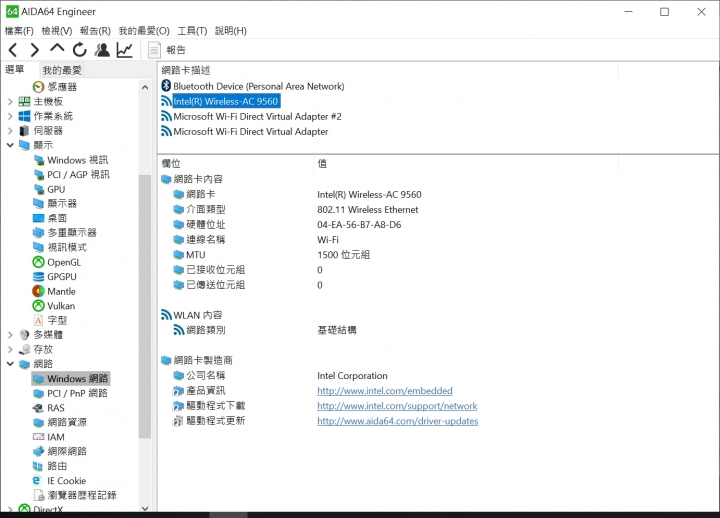Click the up-level arrow in toolbar

point(57,49)
